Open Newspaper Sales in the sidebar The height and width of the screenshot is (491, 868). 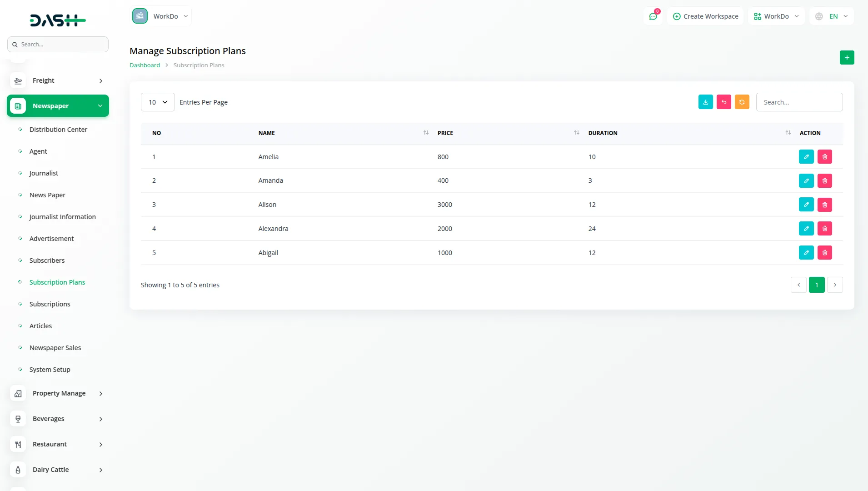click(55, 348)
